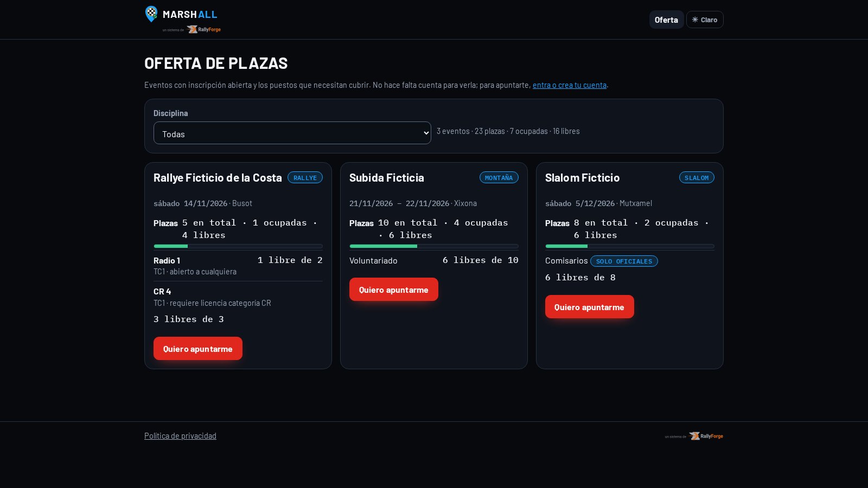This screenshot has height=488, width=868.
Task: Open the Política de privacidad link
Action: [x=180, y=436]
